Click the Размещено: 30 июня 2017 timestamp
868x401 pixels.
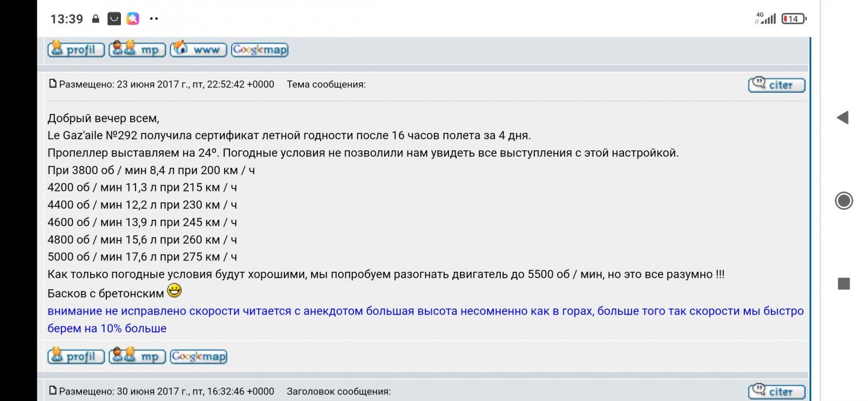coord(167,391)
